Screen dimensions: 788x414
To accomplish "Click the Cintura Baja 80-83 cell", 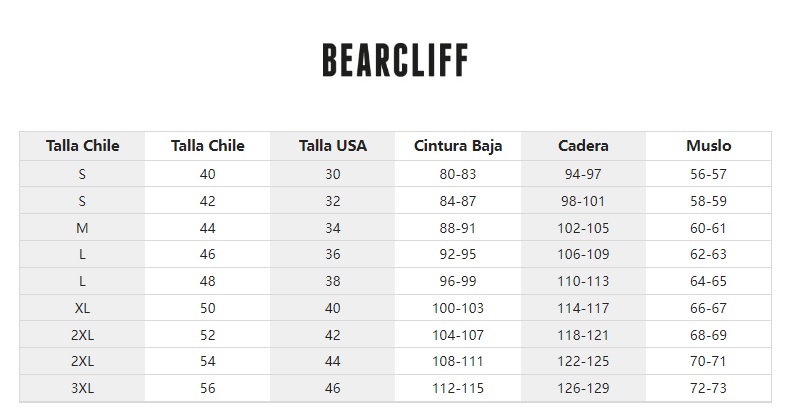I will (x=458, y=174).
